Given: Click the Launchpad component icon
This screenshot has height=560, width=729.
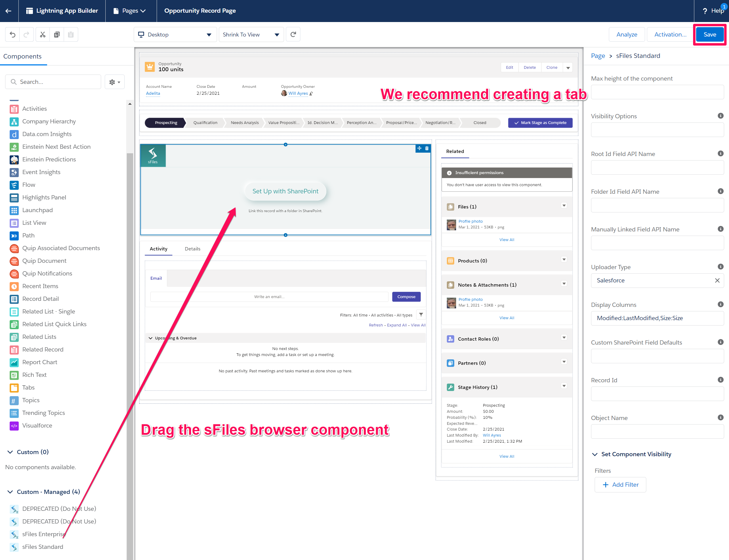Looking at the screenshot, I should [14, 210].
